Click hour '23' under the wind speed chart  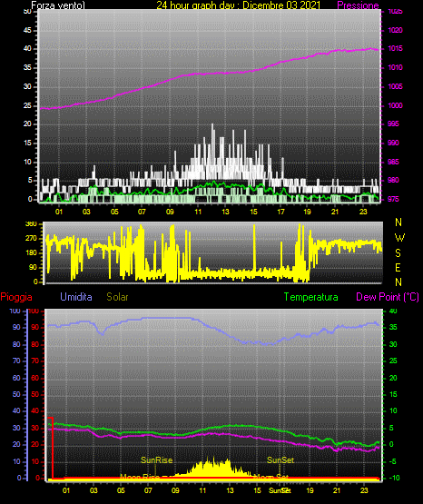[x=363, y=212]
